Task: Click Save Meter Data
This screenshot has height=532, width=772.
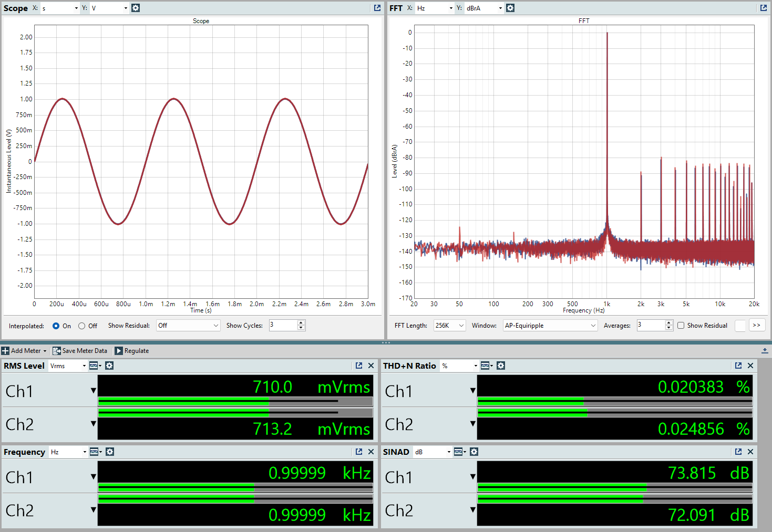Action: coord(80,351)
